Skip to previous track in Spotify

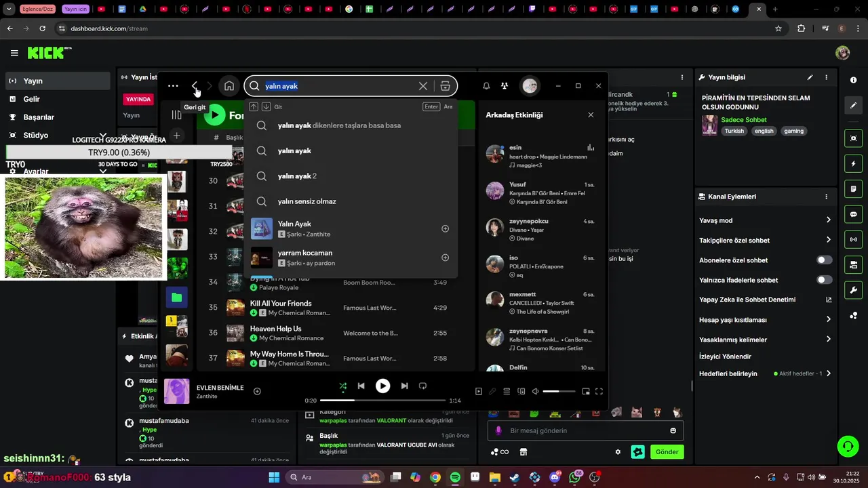coord(361,386)
